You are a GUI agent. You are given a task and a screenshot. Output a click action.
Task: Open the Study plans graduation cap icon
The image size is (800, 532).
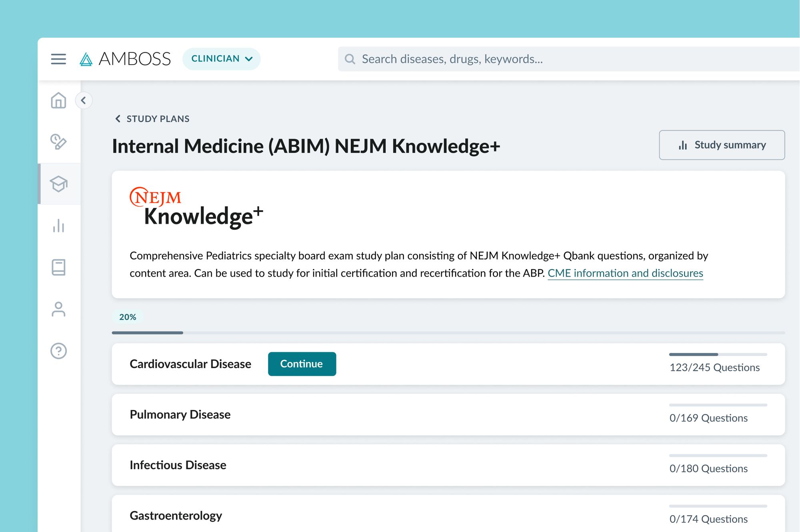pos(58,185)
